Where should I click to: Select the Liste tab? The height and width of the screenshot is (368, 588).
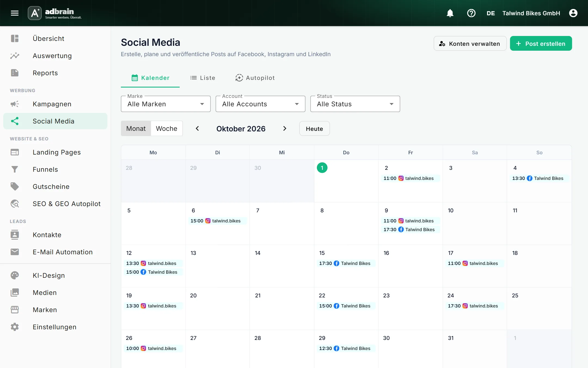203,78
